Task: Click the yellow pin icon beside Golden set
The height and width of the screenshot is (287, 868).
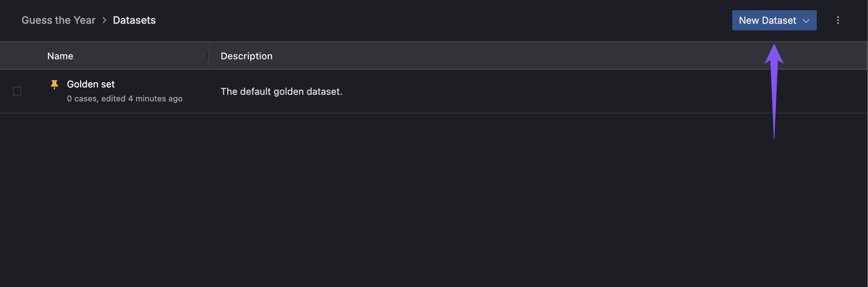Action: coord(54,84)
